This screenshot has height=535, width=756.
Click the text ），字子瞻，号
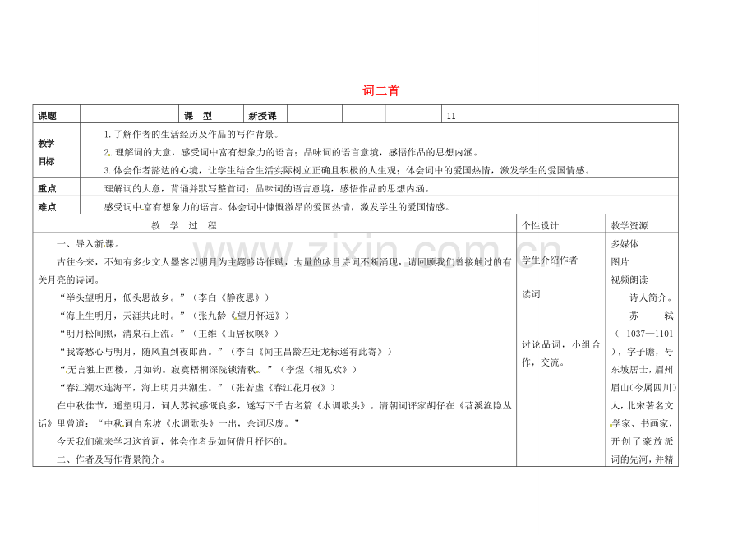[643, 352]
